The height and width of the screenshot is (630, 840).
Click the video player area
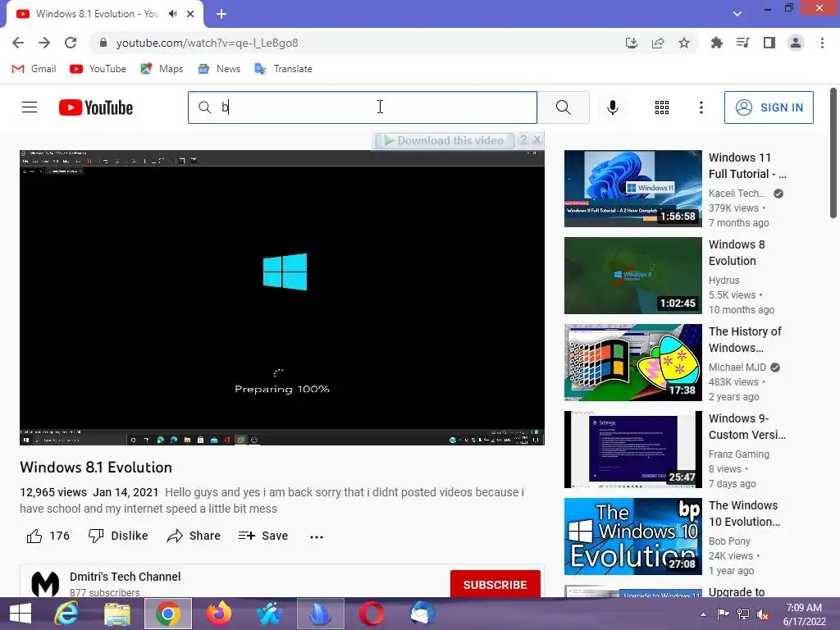pyautogui.click(x=282, y=297)
